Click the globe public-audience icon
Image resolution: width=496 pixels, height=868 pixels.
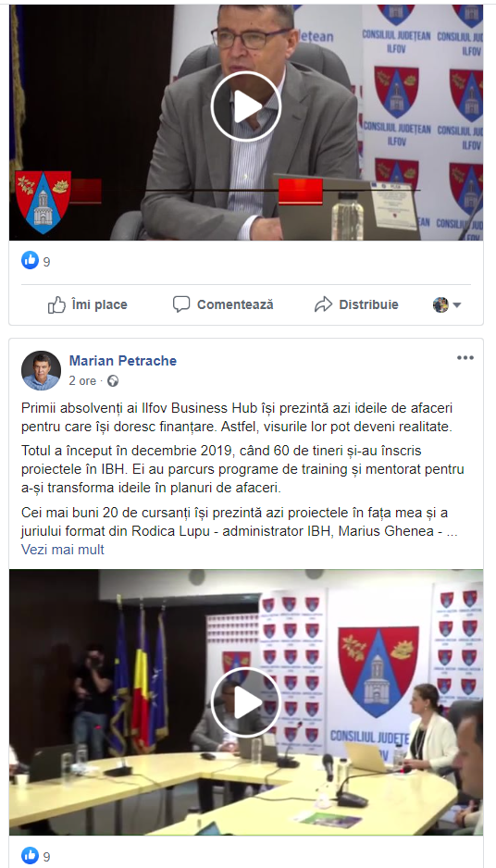tap(113, 381)
